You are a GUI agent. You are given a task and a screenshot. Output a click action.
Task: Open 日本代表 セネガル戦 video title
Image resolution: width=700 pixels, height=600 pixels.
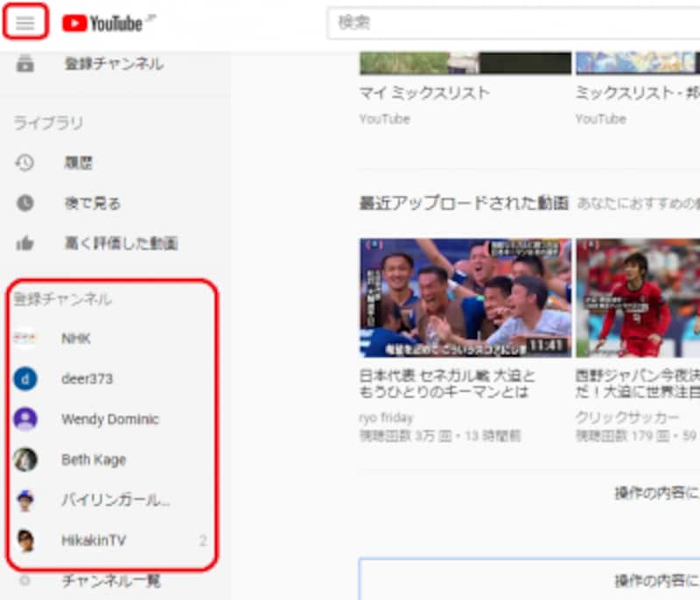tap(447, 384)
